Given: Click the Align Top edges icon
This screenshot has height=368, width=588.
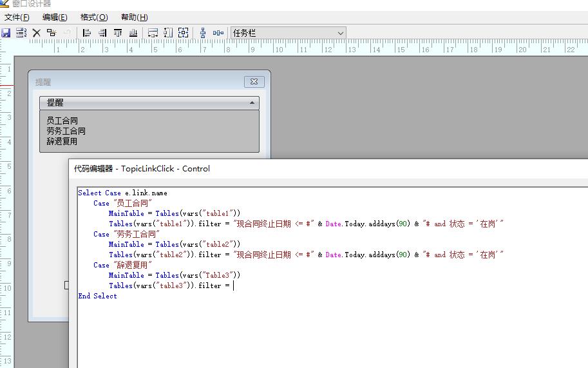Looking at the screenshot, I should click(118, 33).
